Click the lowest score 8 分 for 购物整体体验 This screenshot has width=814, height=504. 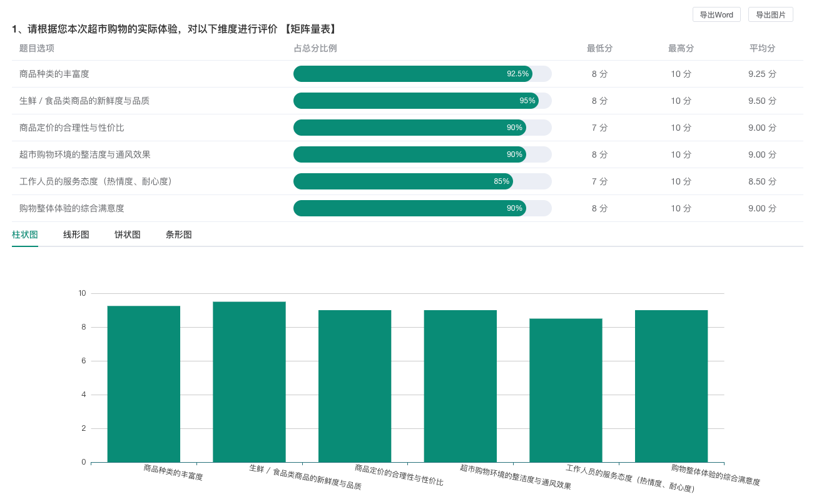599,208
